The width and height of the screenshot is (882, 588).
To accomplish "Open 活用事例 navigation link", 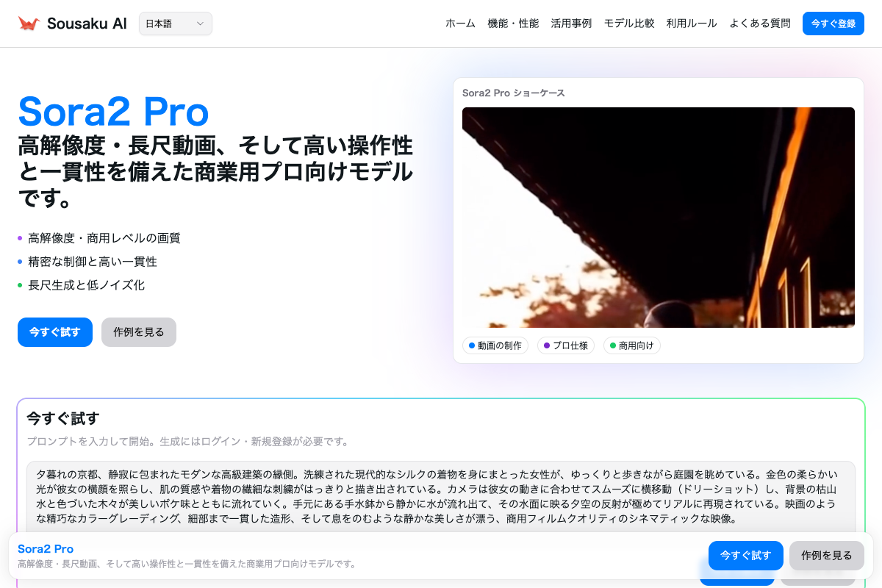I will pos(571,24).
